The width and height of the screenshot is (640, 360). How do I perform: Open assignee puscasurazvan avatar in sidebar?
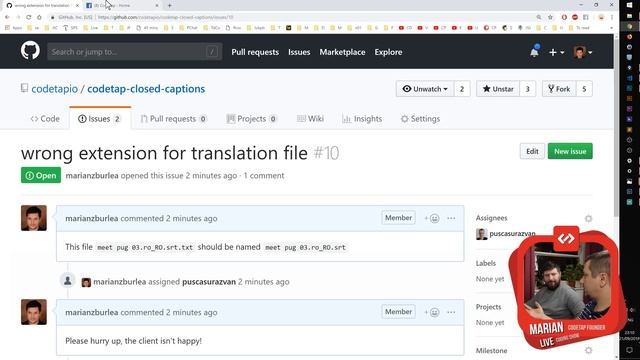click(x=482, y=234)
